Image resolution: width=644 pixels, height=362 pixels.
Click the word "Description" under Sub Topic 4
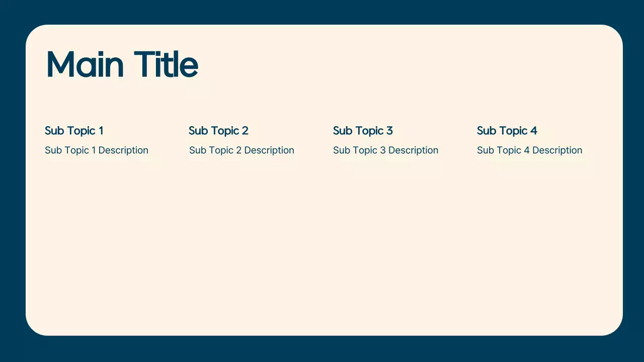click(557, 150)
